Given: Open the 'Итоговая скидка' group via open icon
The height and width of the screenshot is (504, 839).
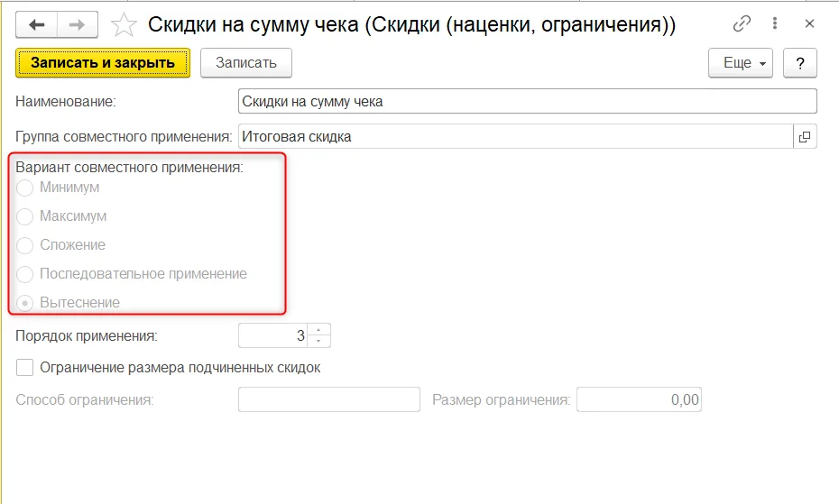Looking at the screenshot, I should [x=805, y=136].
